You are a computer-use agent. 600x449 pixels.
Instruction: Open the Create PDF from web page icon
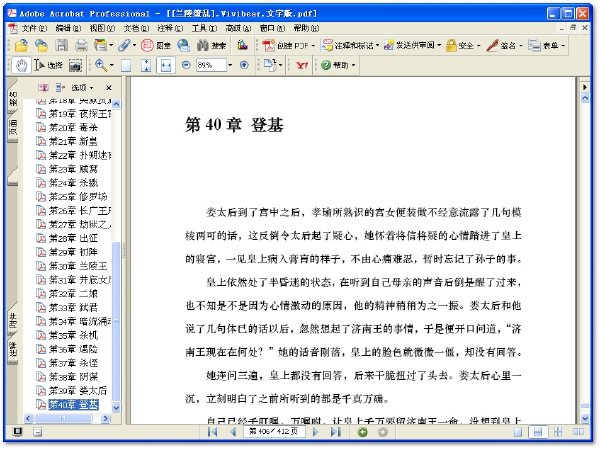[41, 46]
